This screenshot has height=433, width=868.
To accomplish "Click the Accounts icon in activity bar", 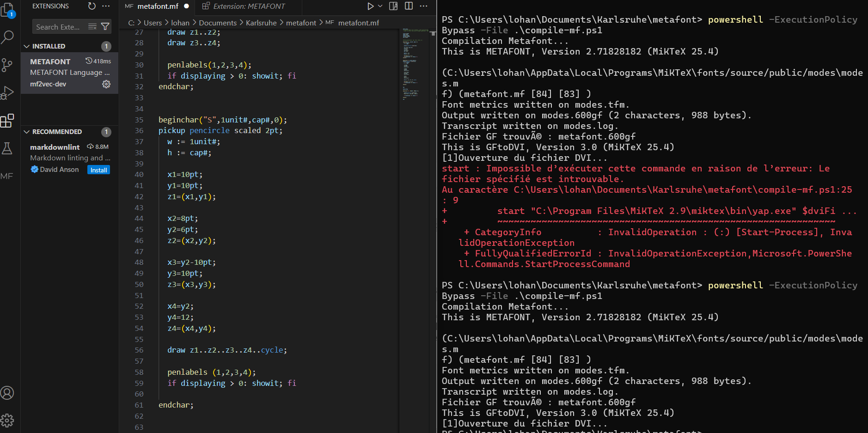I will coord(8,393).
